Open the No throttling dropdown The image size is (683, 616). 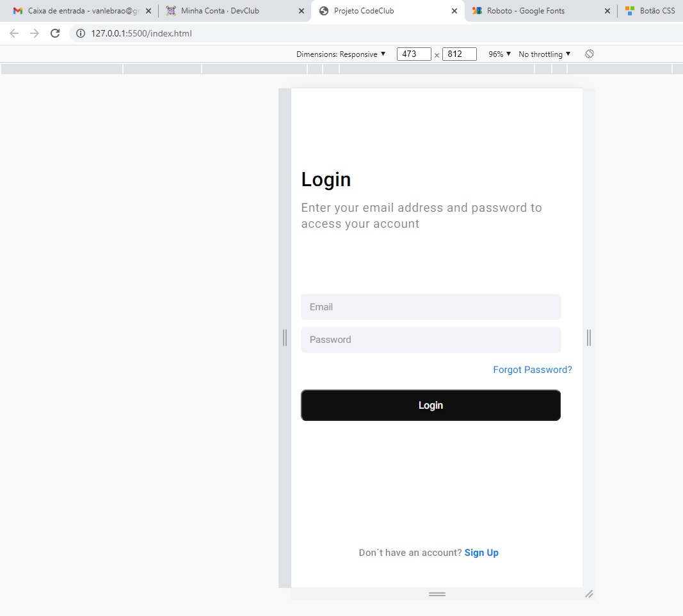pos(543,54)
